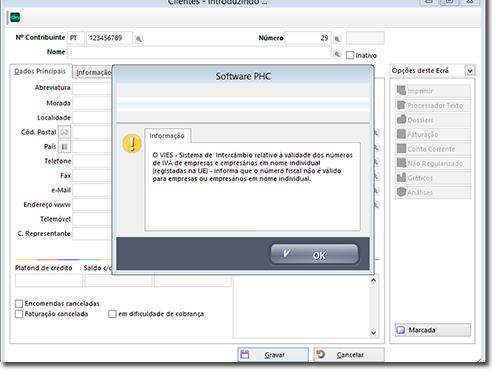496x385 pixels.
Task: Click the notes box scrollbar down arrow
Action: (374, 333)
